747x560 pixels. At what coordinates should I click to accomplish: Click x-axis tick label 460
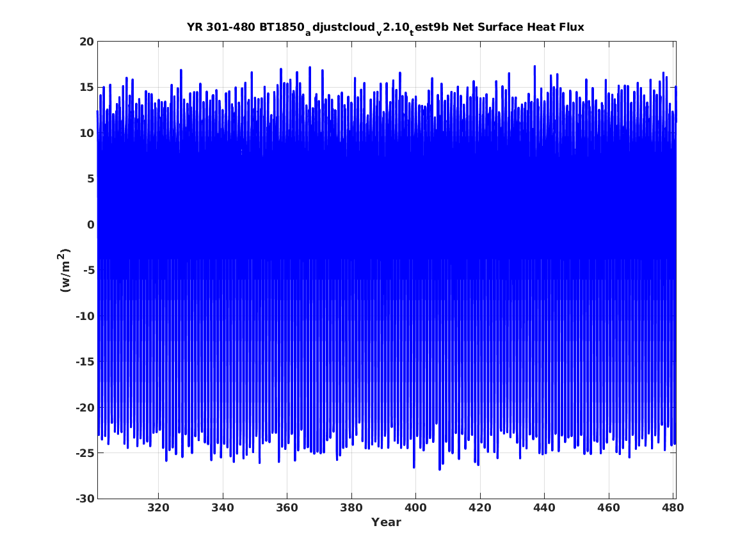(x=608, y=508)
